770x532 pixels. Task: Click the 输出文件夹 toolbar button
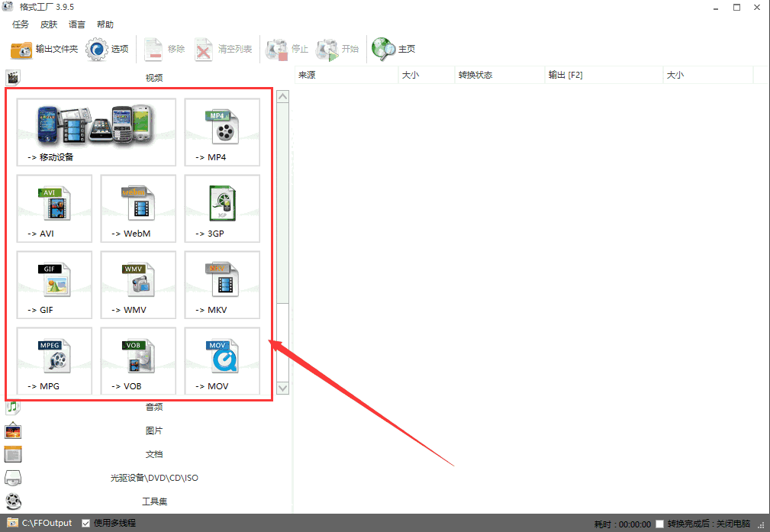coord(44,49)
